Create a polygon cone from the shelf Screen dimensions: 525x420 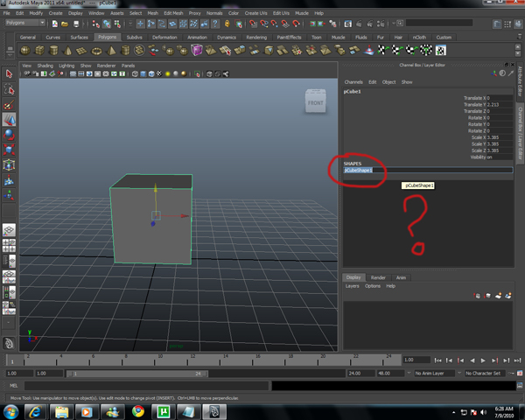point(67,51)
